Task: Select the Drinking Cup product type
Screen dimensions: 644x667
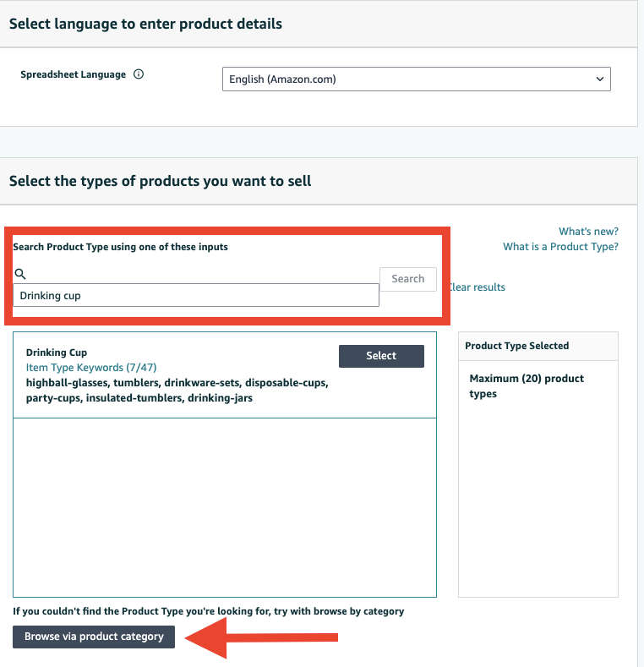Action: [381, 356]
